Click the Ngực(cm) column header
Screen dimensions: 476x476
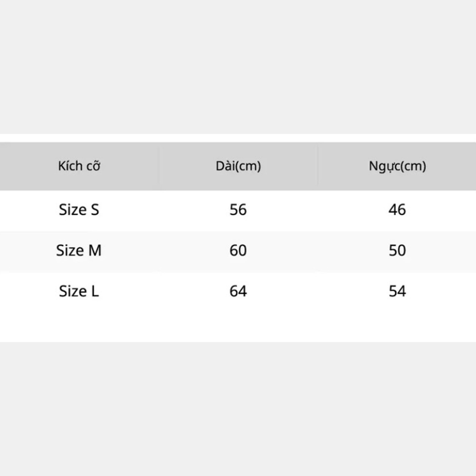(397, 166)
